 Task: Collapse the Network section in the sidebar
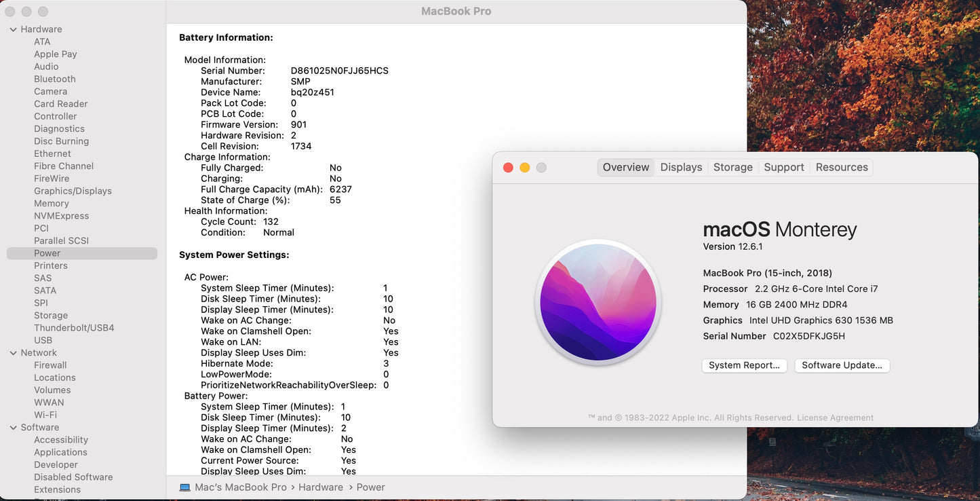[x=12, y=352]
